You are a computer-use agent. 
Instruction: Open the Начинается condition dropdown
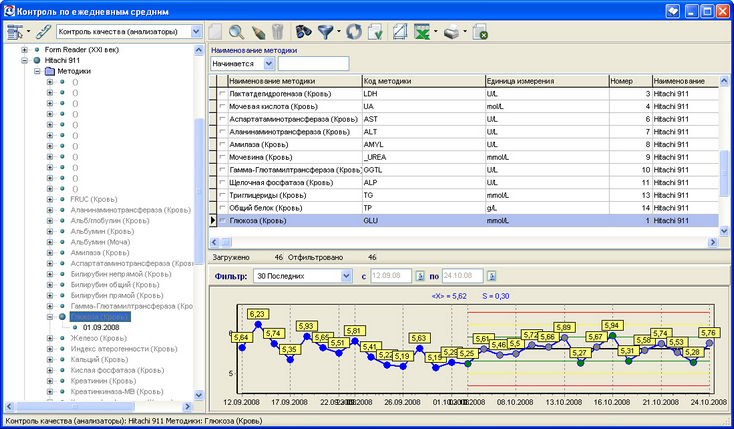pyautogui.click(x=268, y=63)
